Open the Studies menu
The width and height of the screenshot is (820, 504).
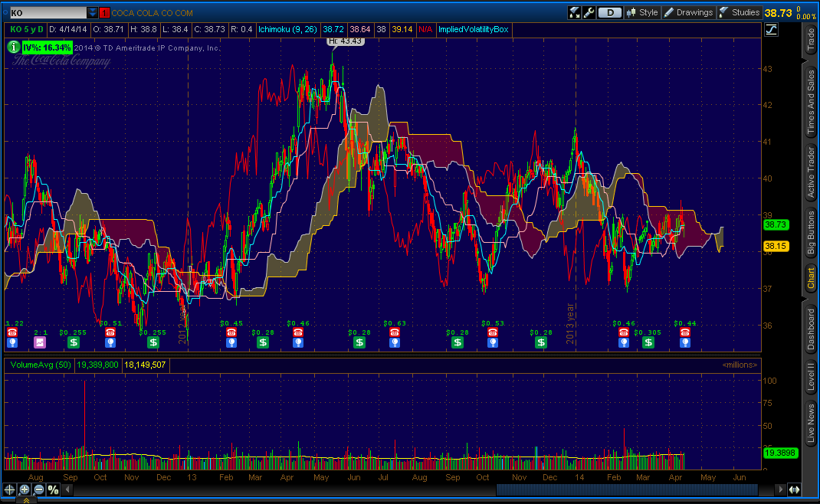[x=739, y=12]
